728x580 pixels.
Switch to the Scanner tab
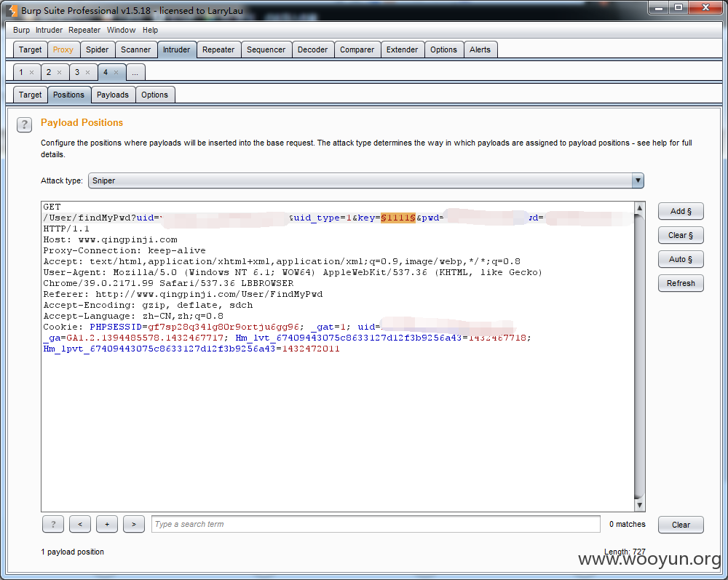coord(135,49)
